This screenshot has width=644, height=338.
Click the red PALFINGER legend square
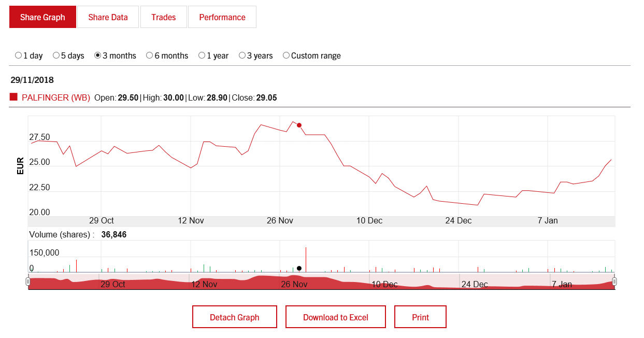[12, 97]
